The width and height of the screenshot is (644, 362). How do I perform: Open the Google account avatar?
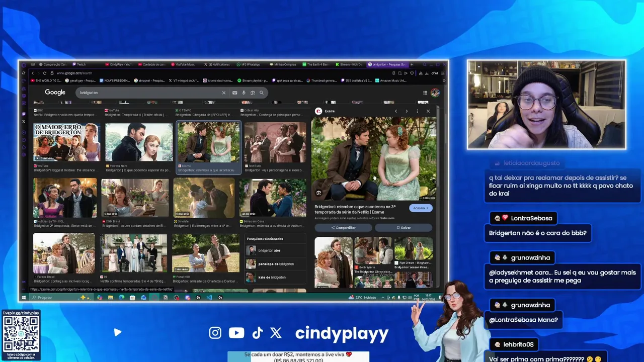click(435, 93)
